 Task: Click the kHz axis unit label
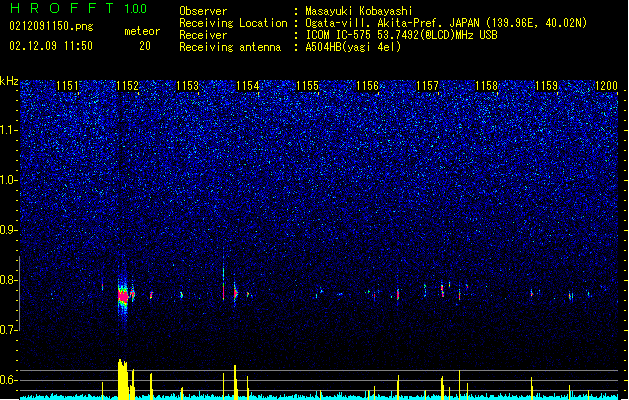coord(9,81)
